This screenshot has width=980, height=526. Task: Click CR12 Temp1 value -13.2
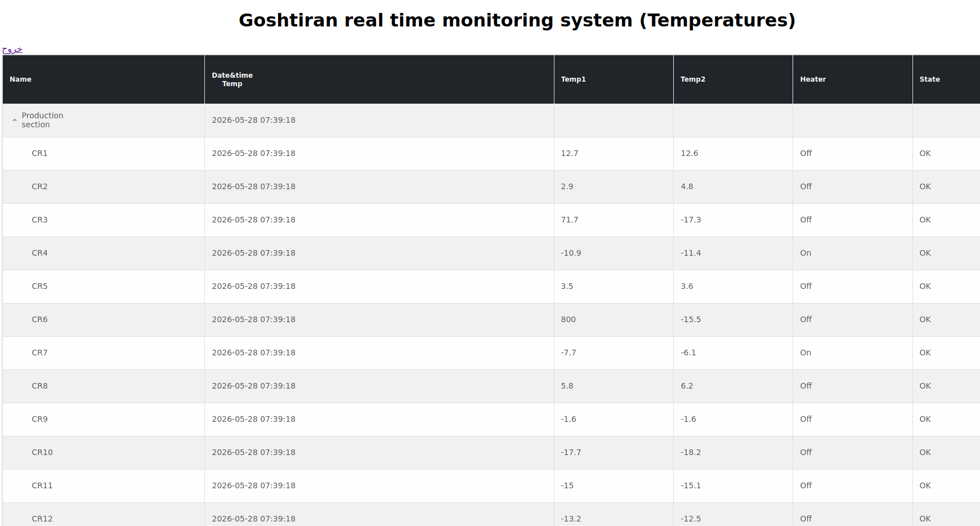coord(571,519)
